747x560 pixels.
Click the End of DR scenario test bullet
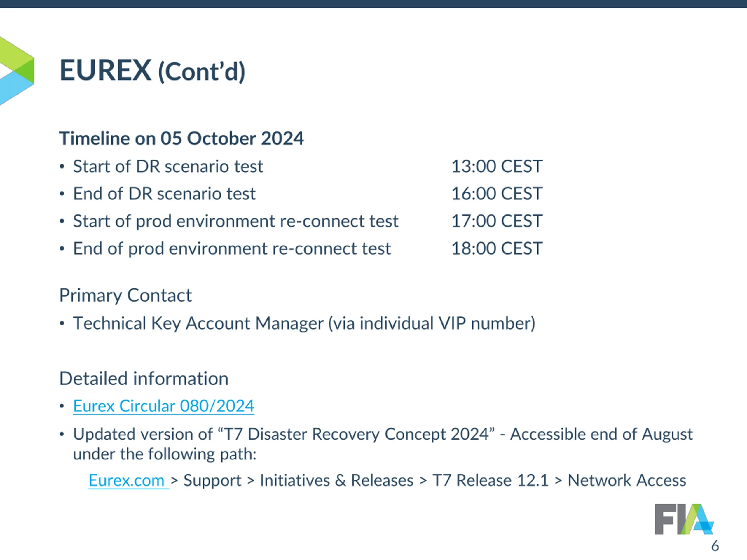click(164, 194)
